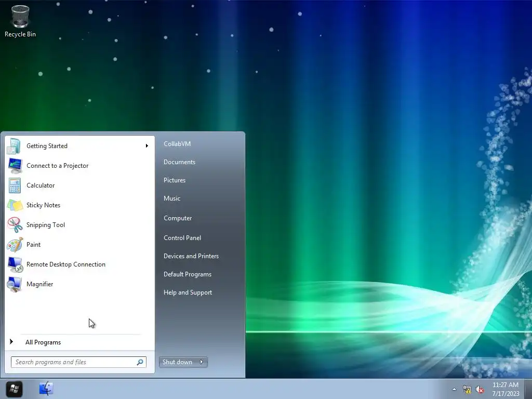
Task: Click the taskbar clock and date
Action: point(506,389)
